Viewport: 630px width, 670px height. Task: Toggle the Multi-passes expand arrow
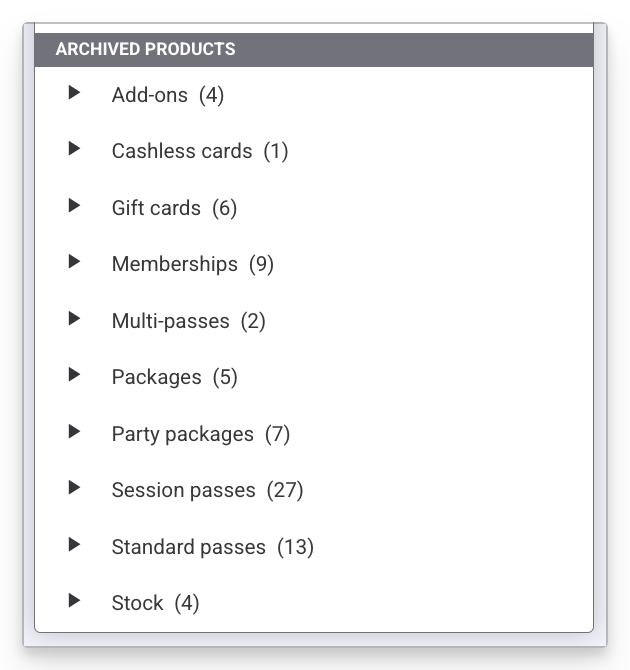coord(74,319)
